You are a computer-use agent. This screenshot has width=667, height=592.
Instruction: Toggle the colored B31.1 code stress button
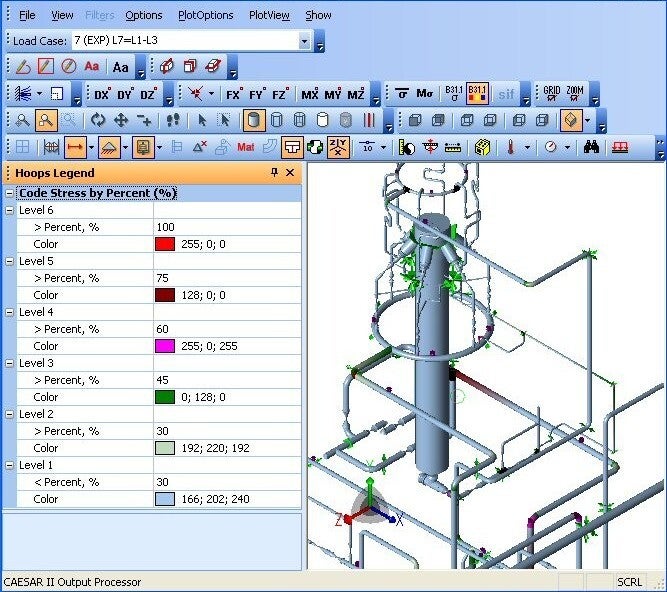click(x=477, y=94)
